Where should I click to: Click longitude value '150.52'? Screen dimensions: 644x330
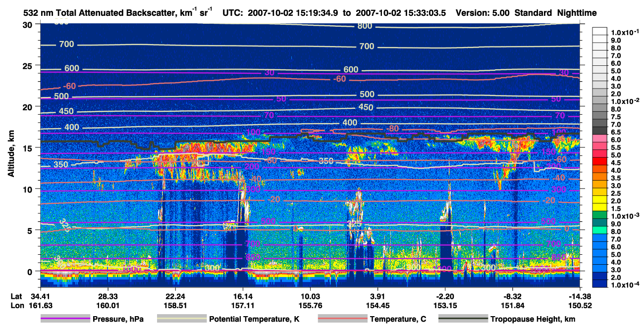pyautogui.click(x=580, y=305)
